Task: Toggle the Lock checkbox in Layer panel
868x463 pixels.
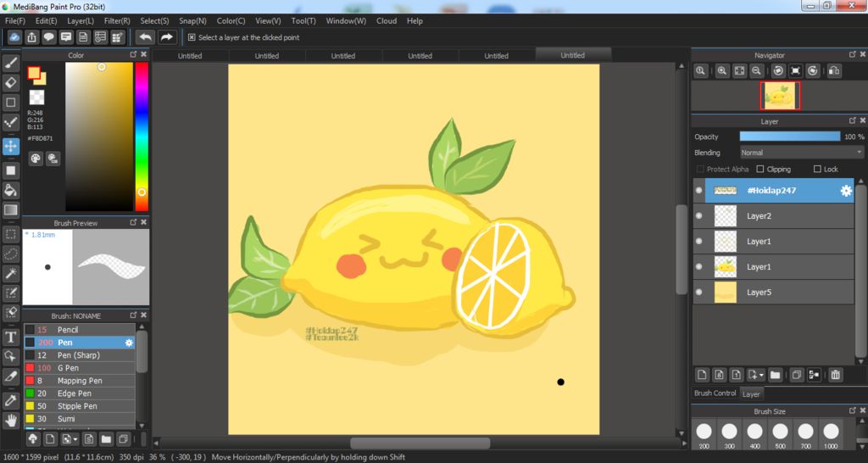Action: 817,170
